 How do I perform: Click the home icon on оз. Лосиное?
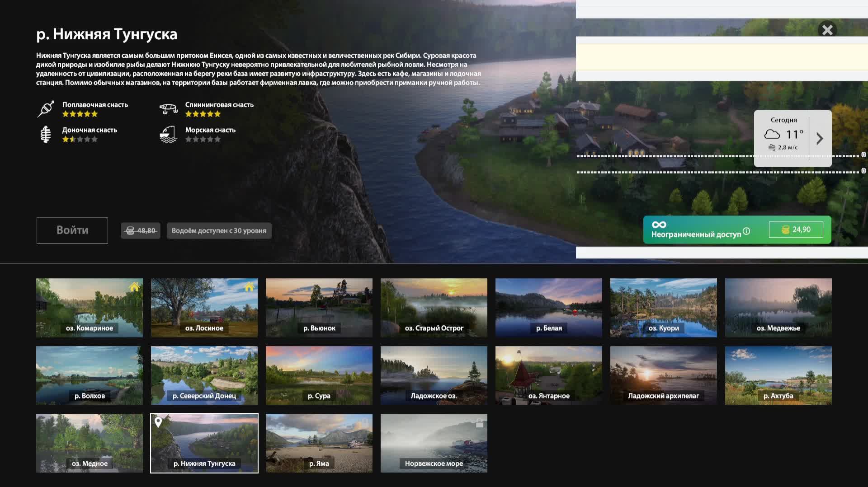point(249,287)
